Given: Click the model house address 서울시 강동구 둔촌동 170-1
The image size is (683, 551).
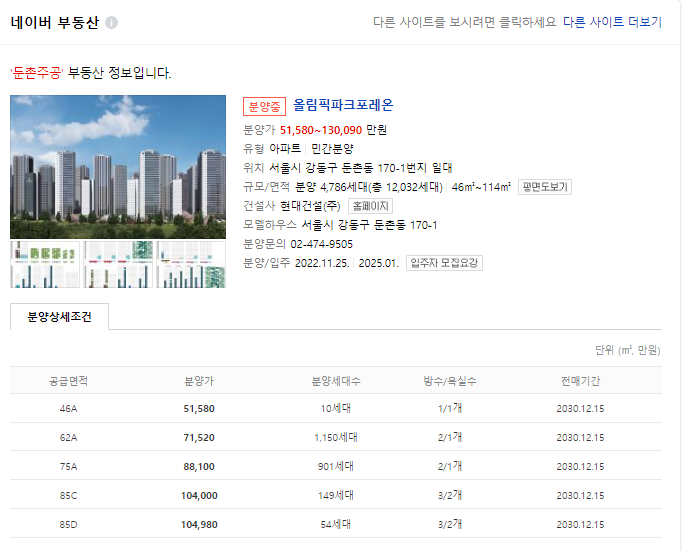Looking at the screenshot, I should pos(369,225).
